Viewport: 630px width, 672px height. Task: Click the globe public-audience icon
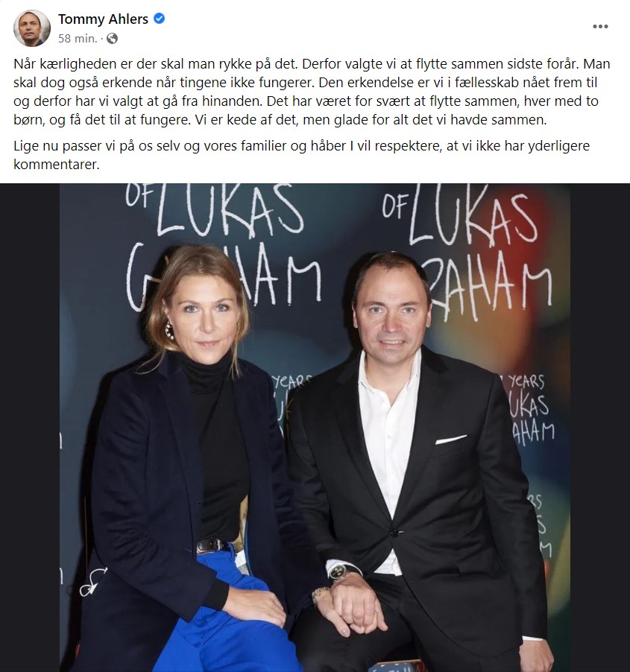tap(112, 39)
